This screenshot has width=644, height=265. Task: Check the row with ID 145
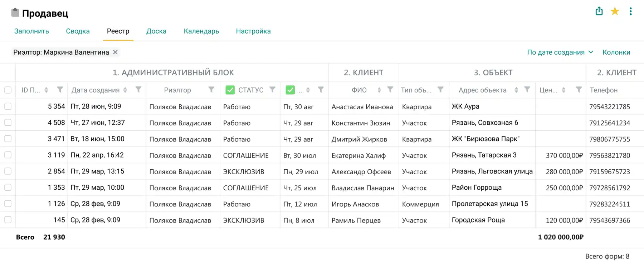click(8, 220)
